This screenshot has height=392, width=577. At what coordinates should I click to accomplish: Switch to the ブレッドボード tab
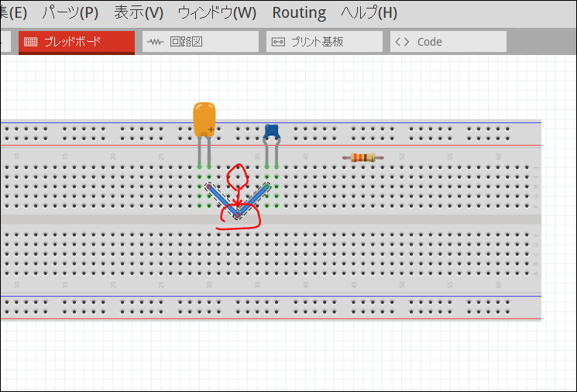(77, 42)
